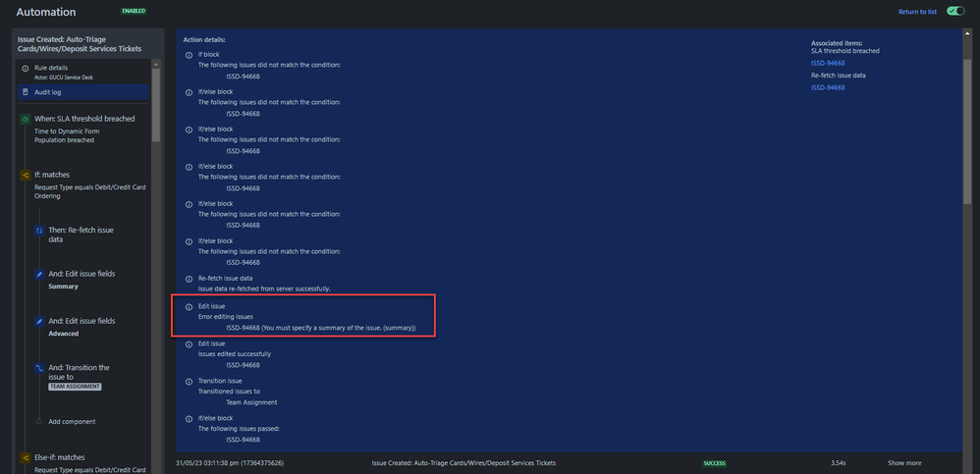
Task: Click the 3.54s duration value
Action: tap(839, 463)
